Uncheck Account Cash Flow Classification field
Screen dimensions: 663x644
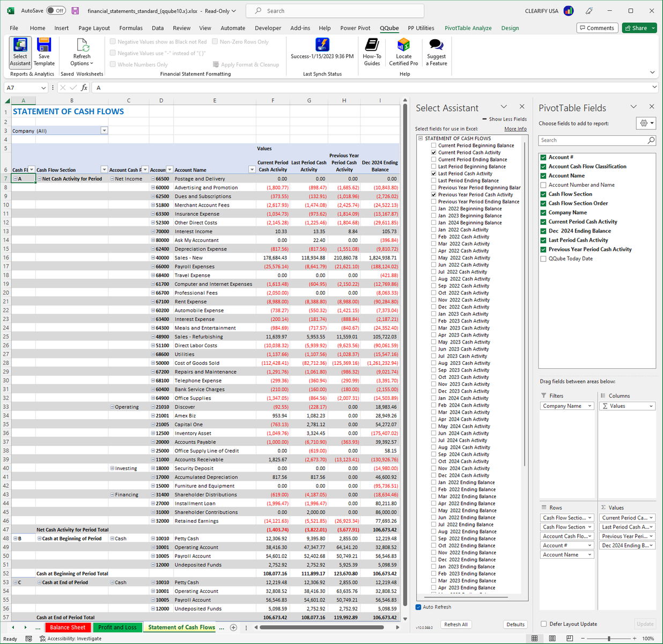pos(543,166)
